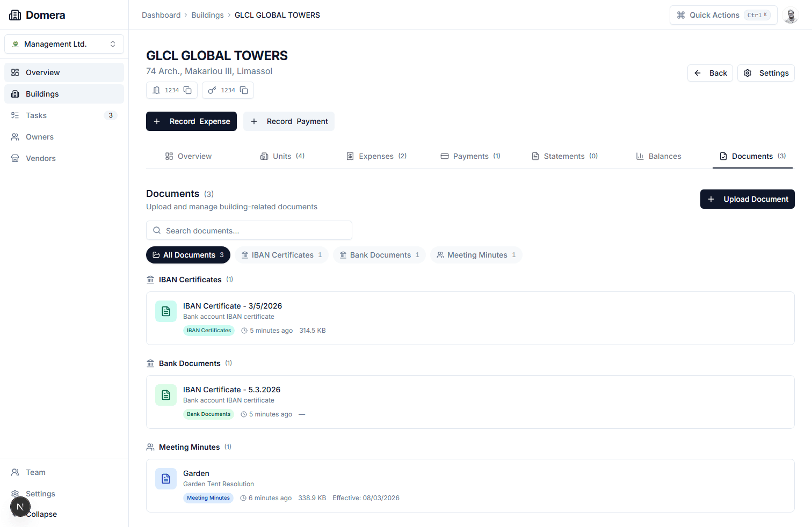The height and width of the screenshot is (527, 812).
Task: Copy the key code 1234
Action: 244,90
